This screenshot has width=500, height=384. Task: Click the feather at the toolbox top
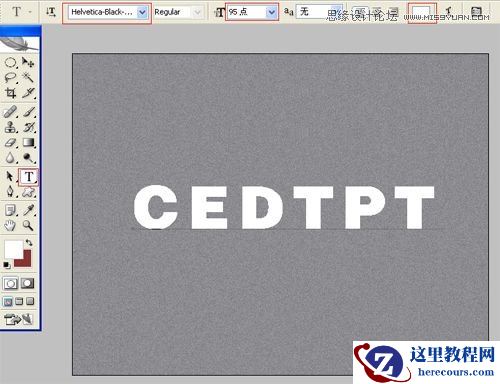[20, 44]
